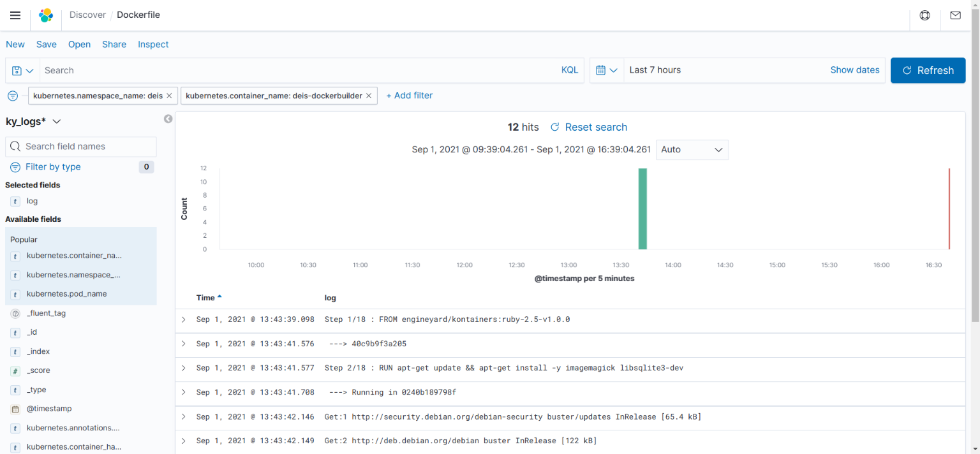Expand the Step 1/18 log row
980x454 pixels.
184,319
